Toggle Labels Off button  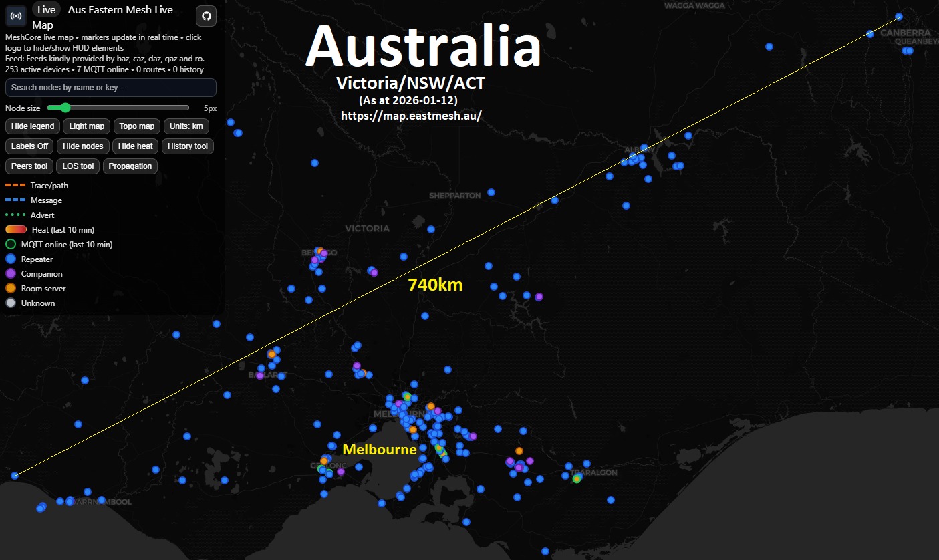pyautogui.click(x=30, y=146)
